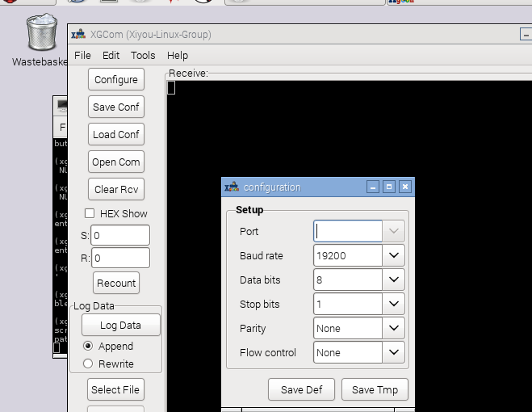Open the File menu
532x412 pixels.
82,56
